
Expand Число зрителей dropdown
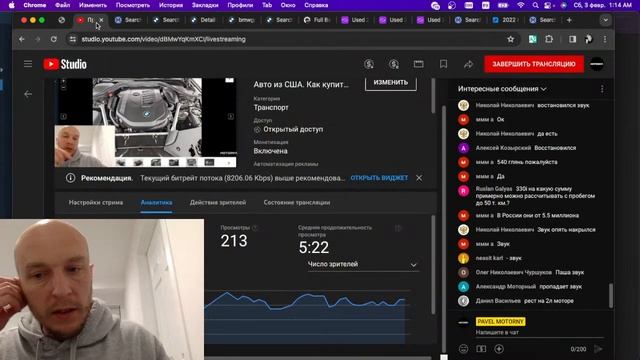tap(362, 264)
